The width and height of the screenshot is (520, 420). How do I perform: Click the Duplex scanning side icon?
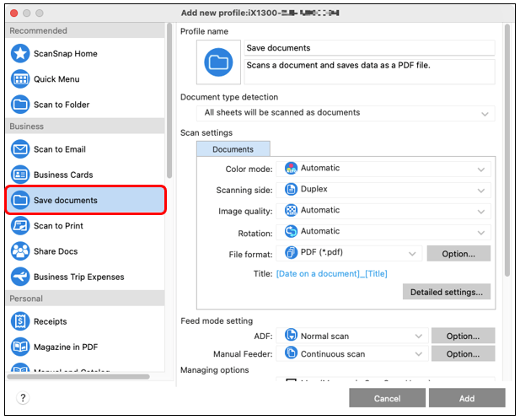pos(291,189)
